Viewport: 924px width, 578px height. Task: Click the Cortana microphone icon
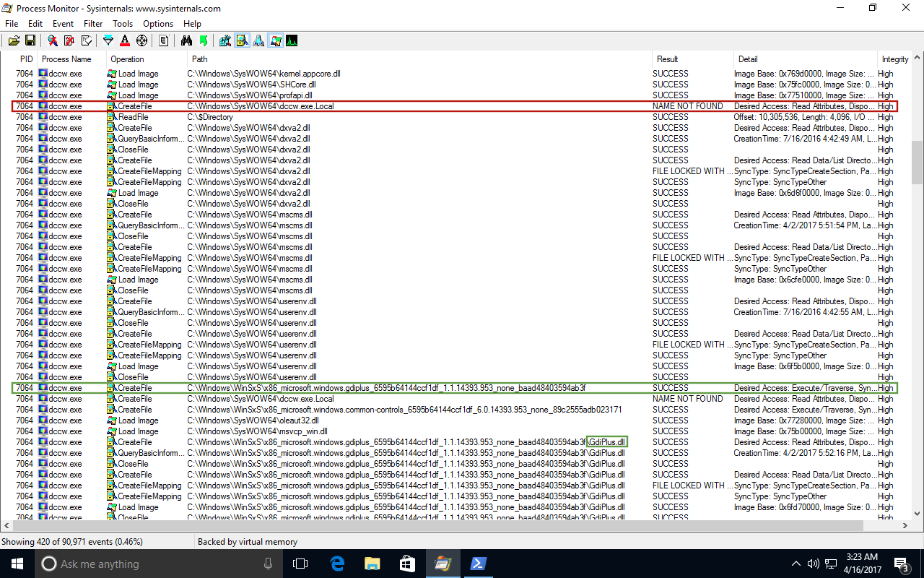coord(269,564)
